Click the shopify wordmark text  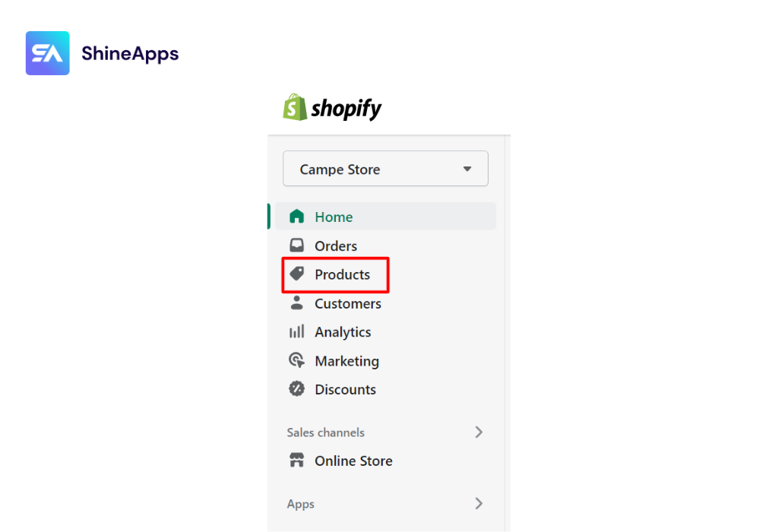346,109
